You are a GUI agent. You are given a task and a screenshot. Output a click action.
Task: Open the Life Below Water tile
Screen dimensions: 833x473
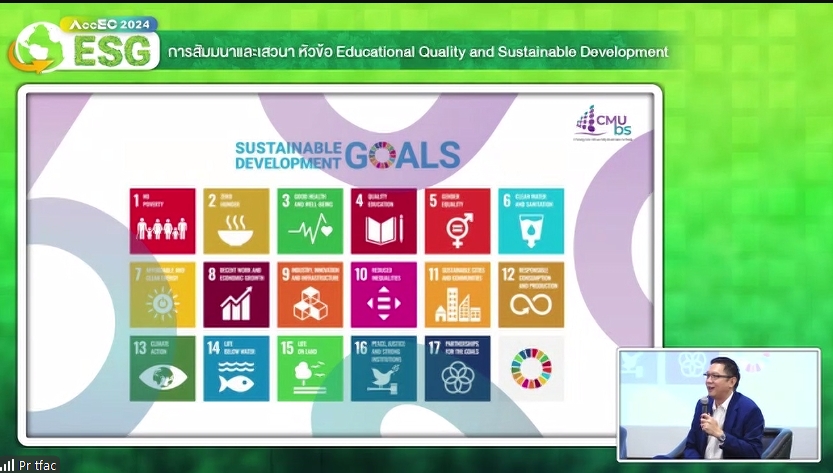click(x=236, y=368)
